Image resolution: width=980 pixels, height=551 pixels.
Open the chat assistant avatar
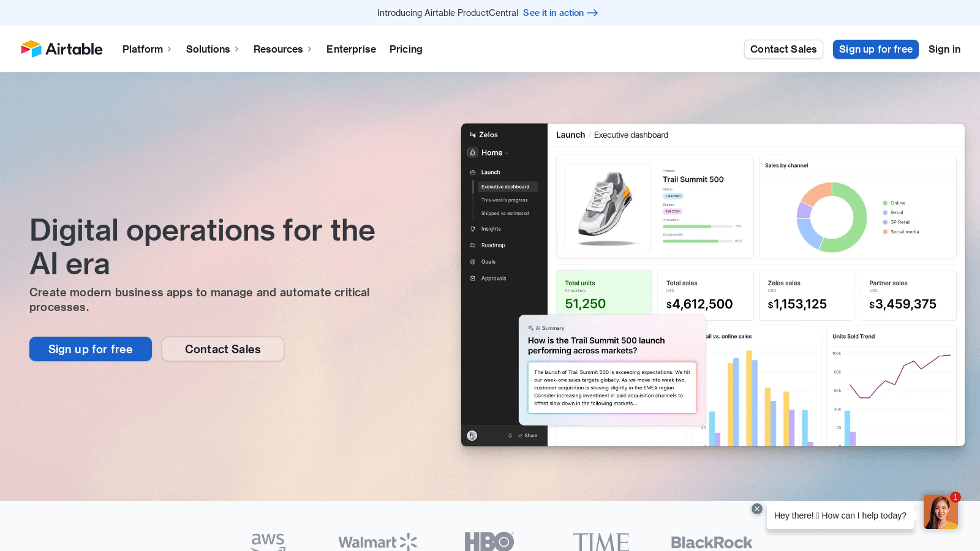[x=941, y=512]
